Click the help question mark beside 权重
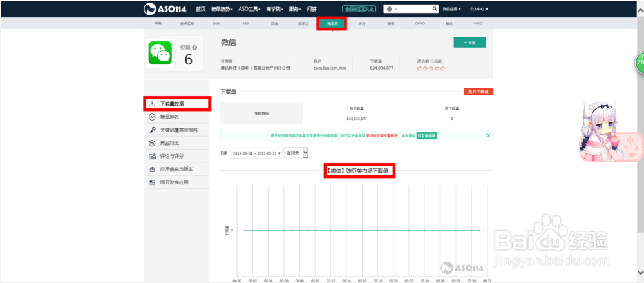Viewport: 644px width, 283px height. pos(194,48)
